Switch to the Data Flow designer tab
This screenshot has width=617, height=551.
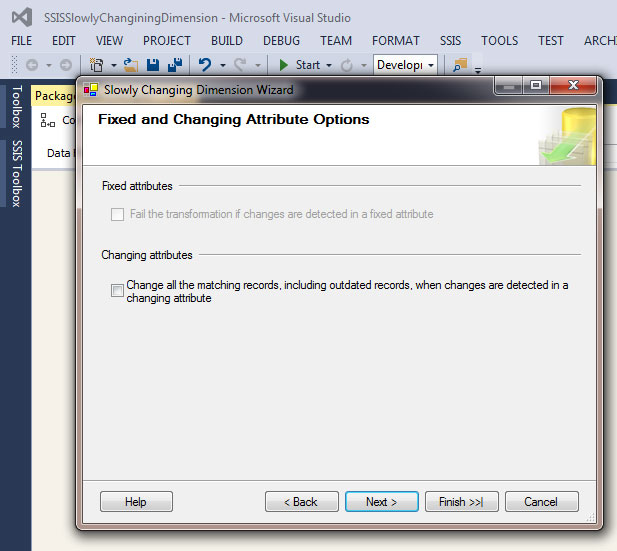tap(60, 153)
